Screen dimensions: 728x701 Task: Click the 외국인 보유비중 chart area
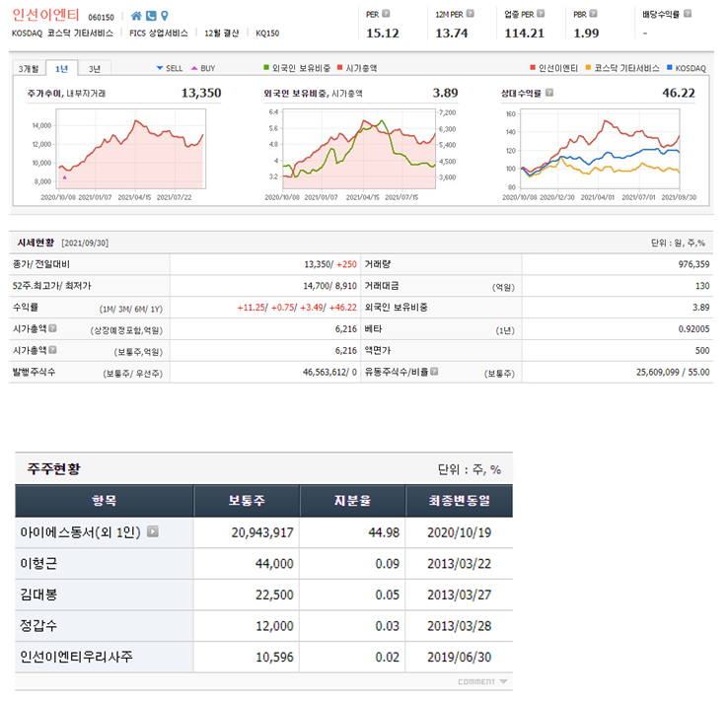click(359, 149)
